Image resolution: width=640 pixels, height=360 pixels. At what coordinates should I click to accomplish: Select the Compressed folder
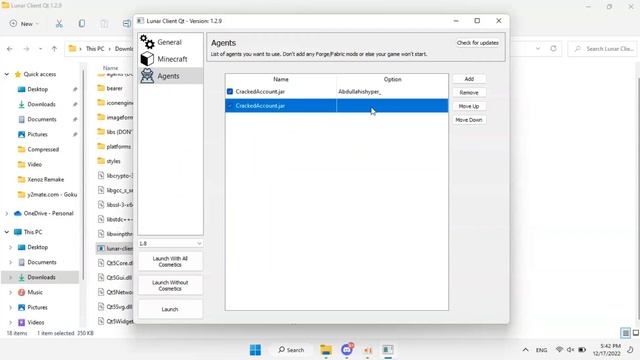point(43,149)
